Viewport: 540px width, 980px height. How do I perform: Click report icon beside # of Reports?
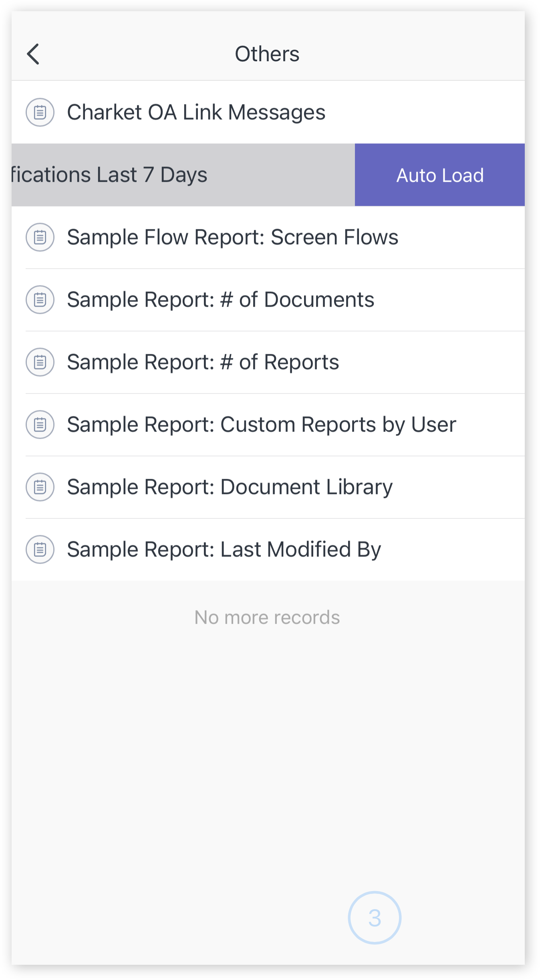point(40,362)
